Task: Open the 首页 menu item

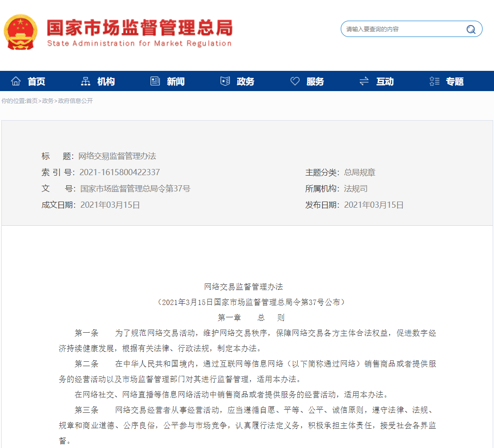Action: coord(36,81)
